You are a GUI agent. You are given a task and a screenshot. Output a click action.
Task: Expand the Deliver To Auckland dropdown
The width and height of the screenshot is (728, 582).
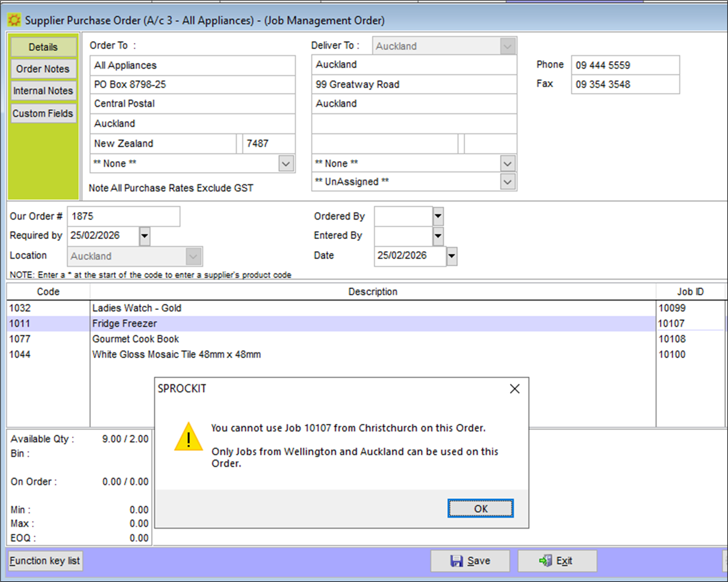pos(508,46)
